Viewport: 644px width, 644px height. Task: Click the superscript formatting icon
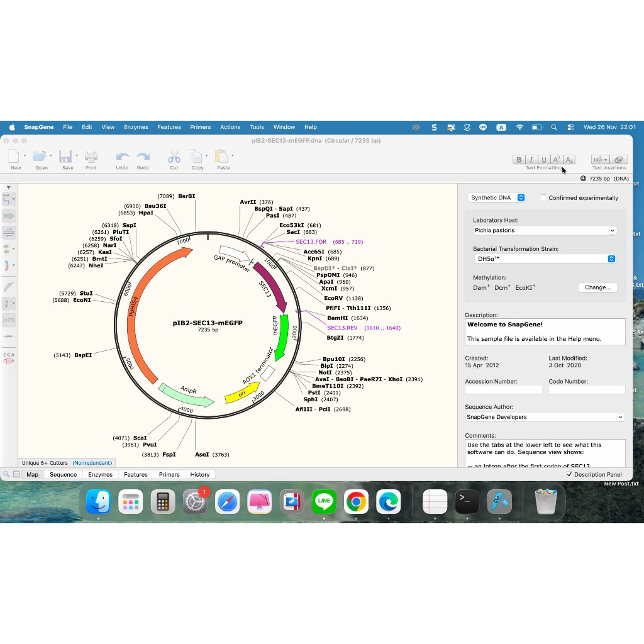click(x=557, y=160)
